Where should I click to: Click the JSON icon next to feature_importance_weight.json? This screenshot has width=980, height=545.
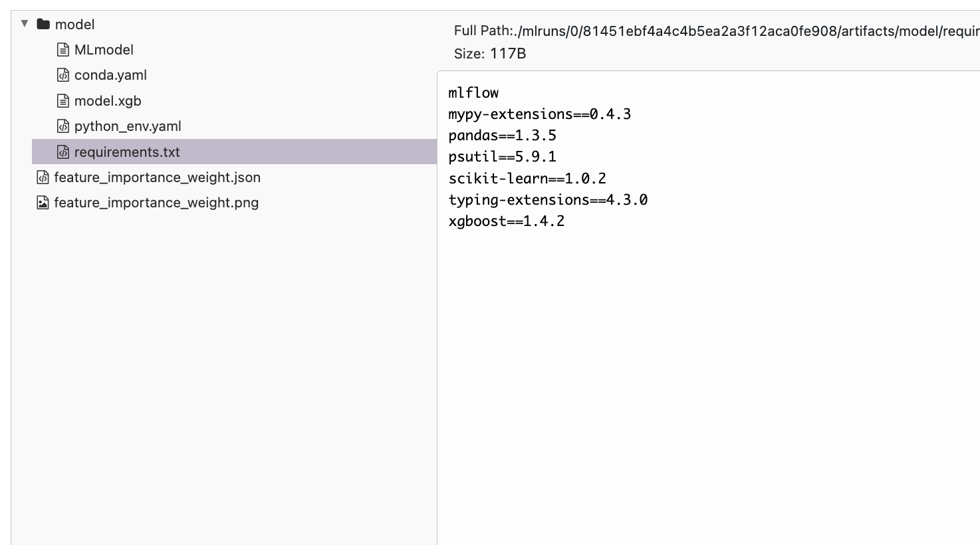pos(42,177)
